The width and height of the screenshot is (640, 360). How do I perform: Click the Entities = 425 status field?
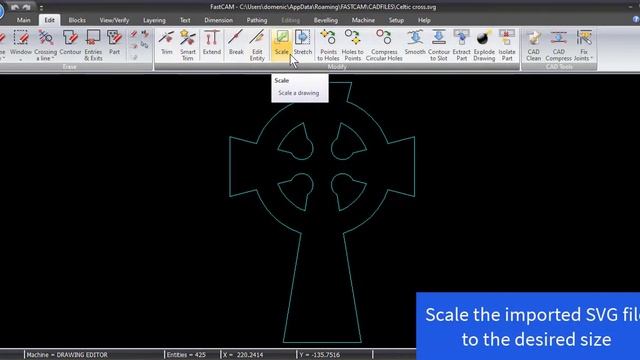point(186,355)
